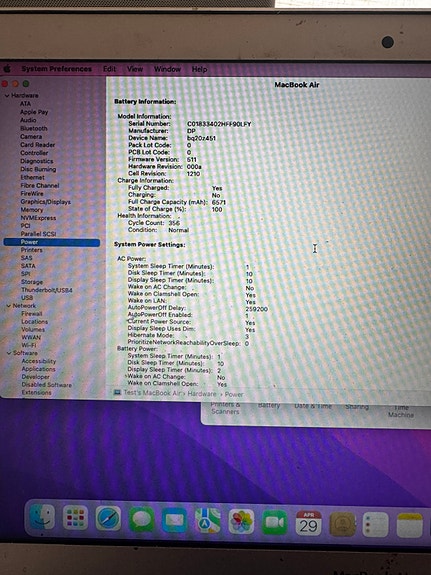Select Printers in the sidebar
The height and width of the screenshot is (575, 431).
32,250
